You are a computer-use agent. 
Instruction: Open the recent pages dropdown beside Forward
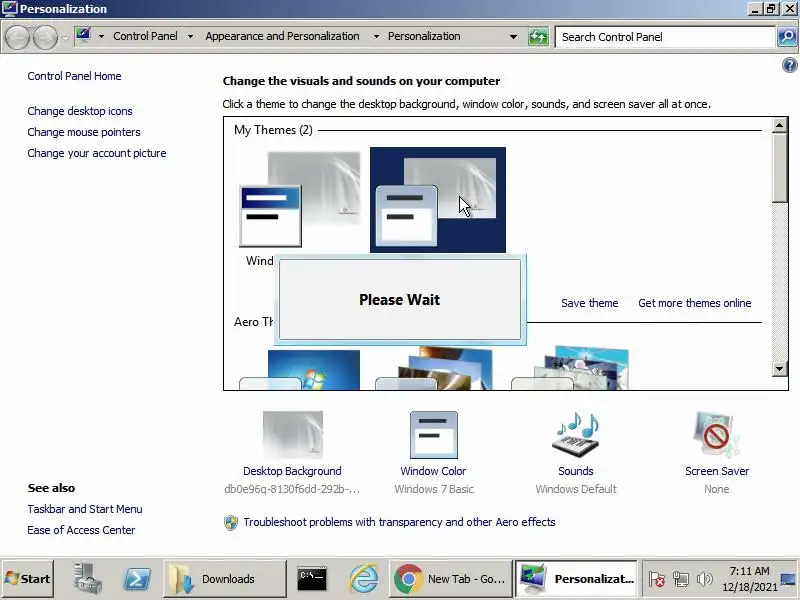pos(65,38)
